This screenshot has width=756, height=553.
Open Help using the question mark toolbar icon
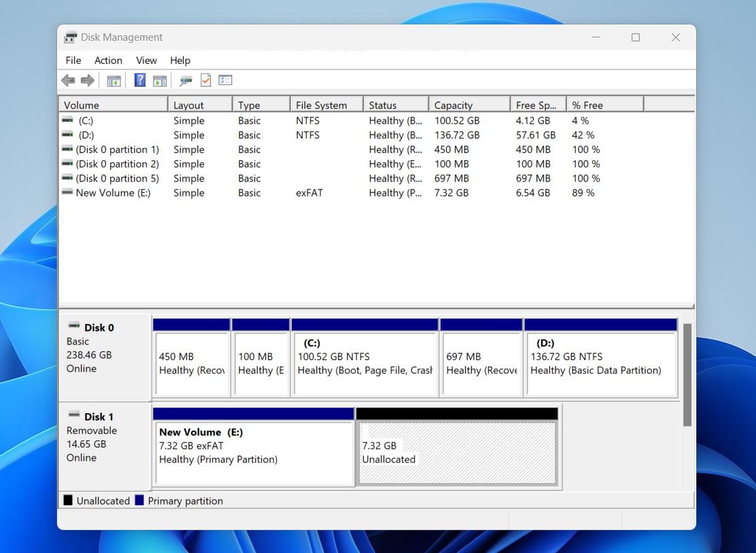tap(139, 80)
